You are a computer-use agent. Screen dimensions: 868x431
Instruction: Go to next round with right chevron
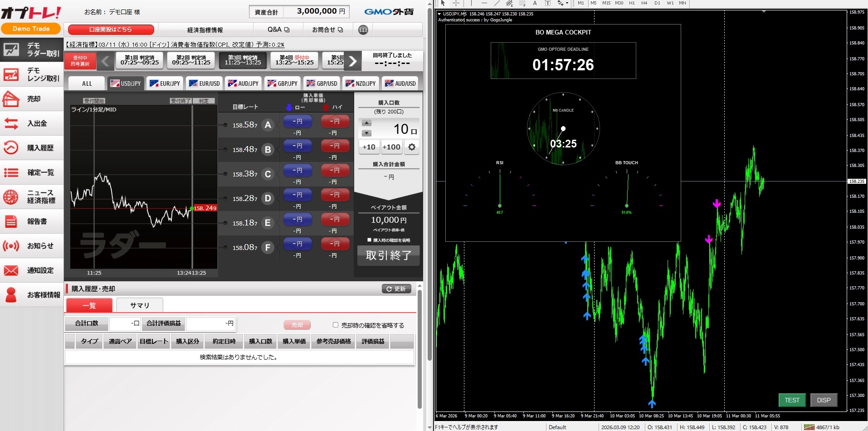coord(352,61)
